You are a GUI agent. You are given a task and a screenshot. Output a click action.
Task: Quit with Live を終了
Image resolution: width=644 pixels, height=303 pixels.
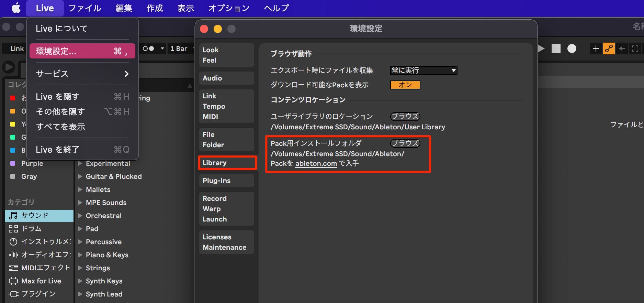click(82, 150)
